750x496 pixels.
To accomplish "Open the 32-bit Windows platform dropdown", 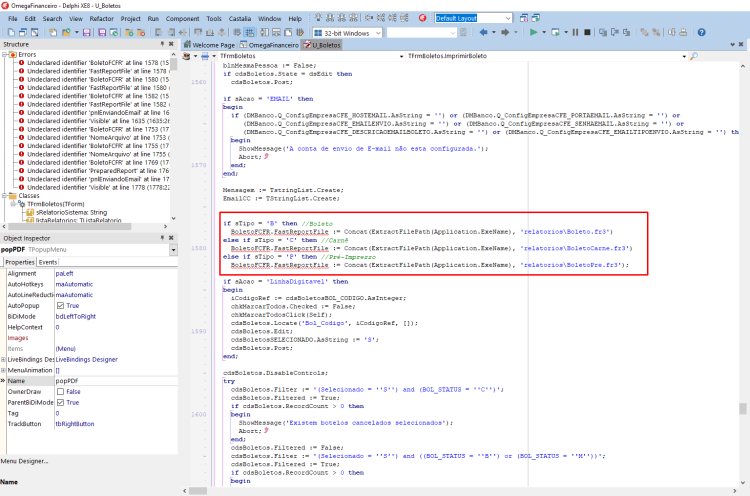I will click(x=378, y=33).
